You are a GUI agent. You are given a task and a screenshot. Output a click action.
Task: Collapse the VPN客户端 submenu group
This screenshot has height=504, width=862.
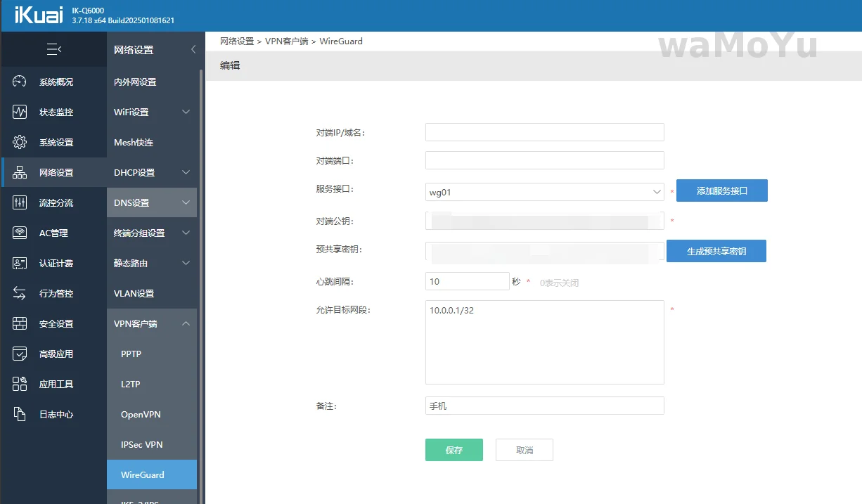186,324
